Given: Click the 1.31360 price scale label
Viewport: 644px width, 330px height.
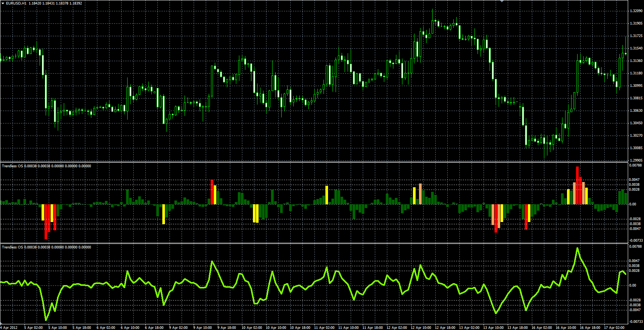Looking at the screenshot, I should point(636,61).
